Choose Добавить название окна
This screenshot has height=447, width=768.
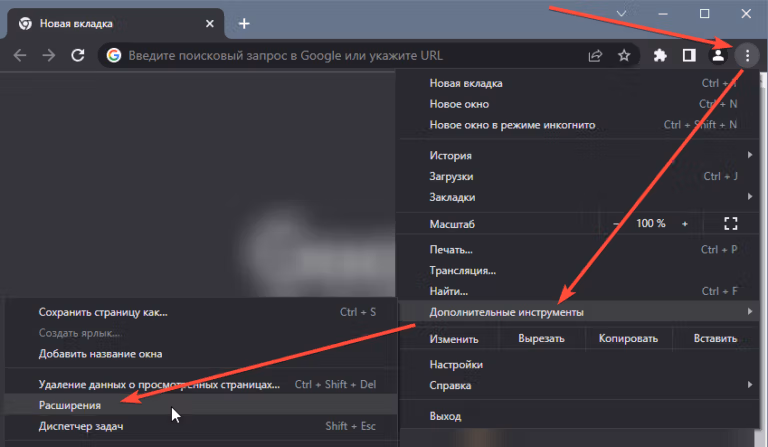[x=201, y=353]
